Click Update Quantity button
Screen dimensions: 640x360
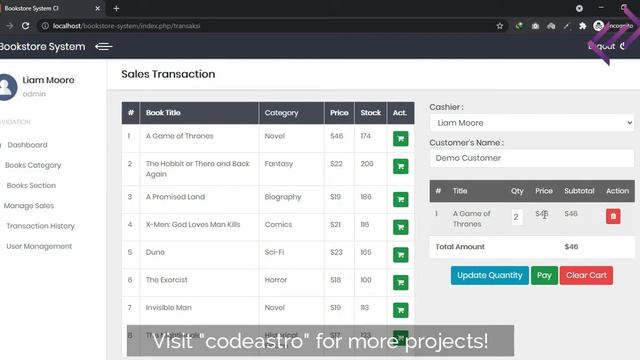pyautogui.click(x=489, y=276)
